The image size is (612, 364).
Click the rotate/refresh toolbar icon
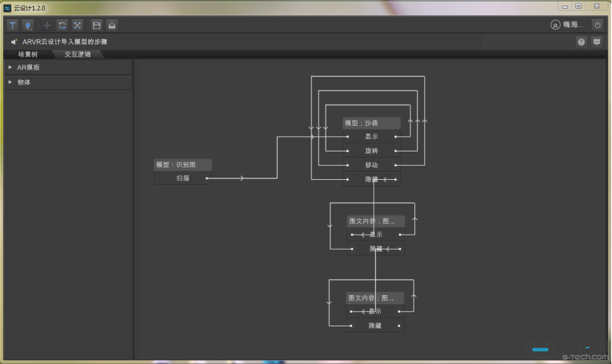[x=62, y=25]
